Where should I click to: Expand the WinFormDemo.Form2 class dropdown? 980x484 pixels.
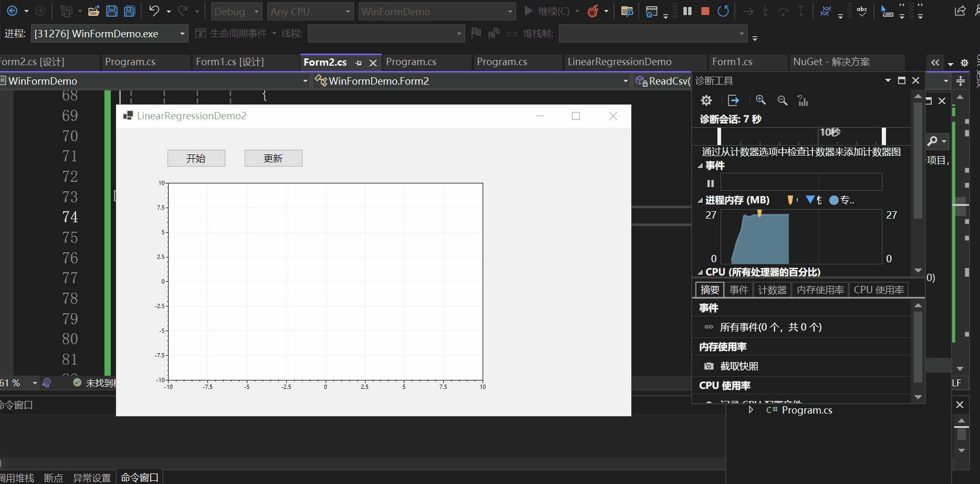click(x=625, y=81)
